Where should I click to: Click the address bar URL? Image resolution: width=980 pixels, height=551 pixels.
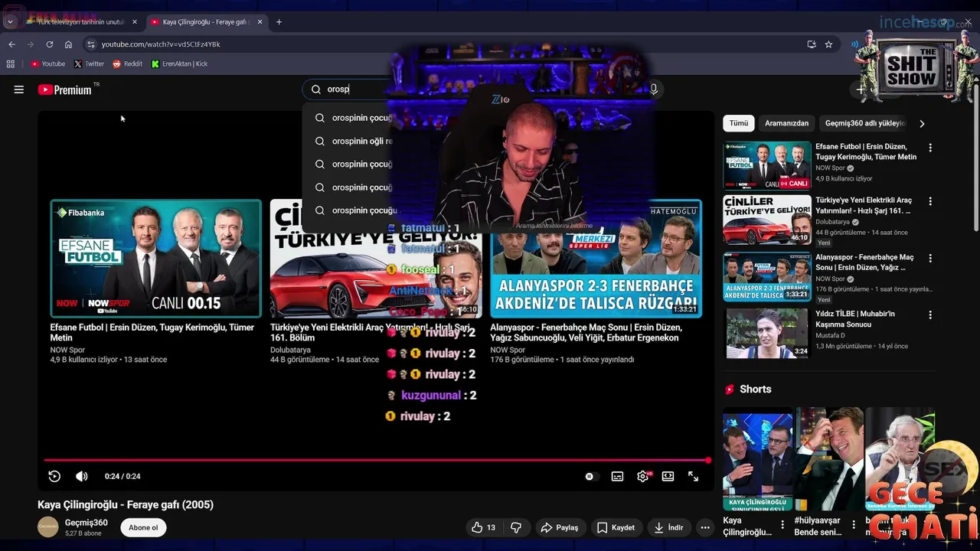pos(161,44)
